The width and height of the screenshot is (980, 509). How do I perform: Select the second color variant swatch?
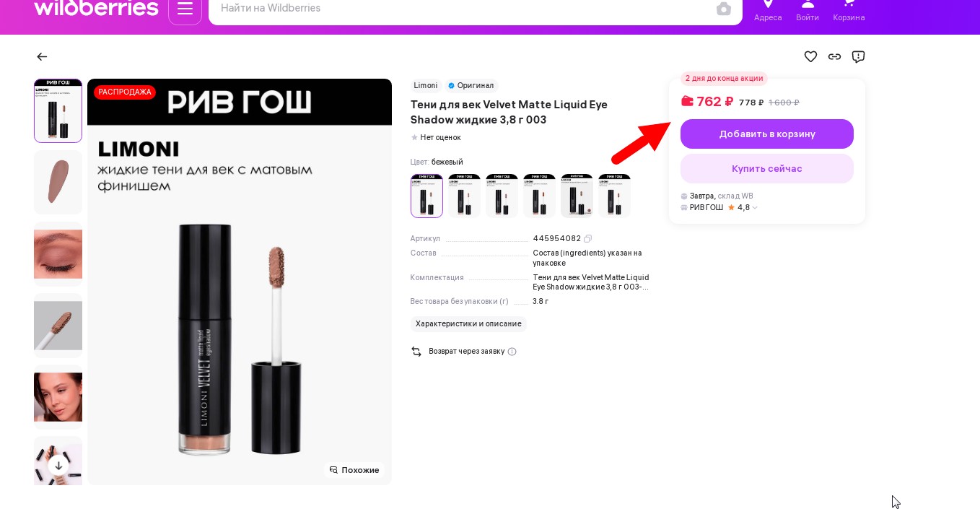point(464,196)
